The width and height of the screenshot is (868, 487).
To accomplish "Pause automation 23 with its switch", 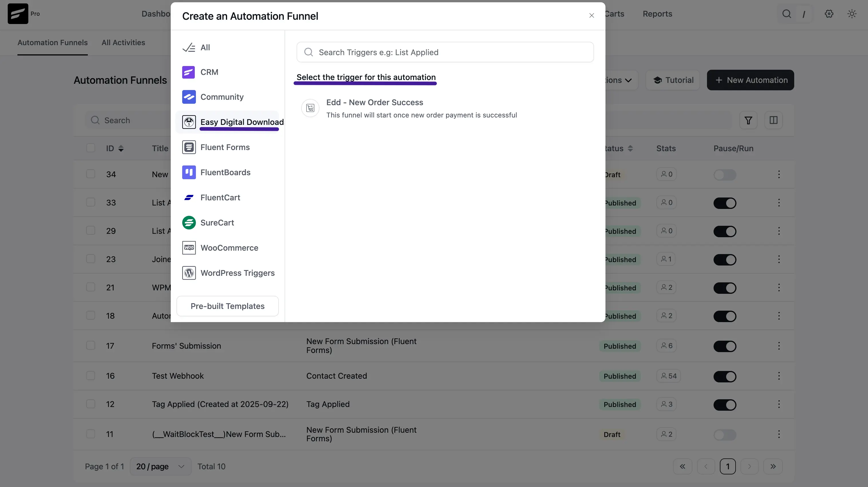I will (x=725, y=260).
